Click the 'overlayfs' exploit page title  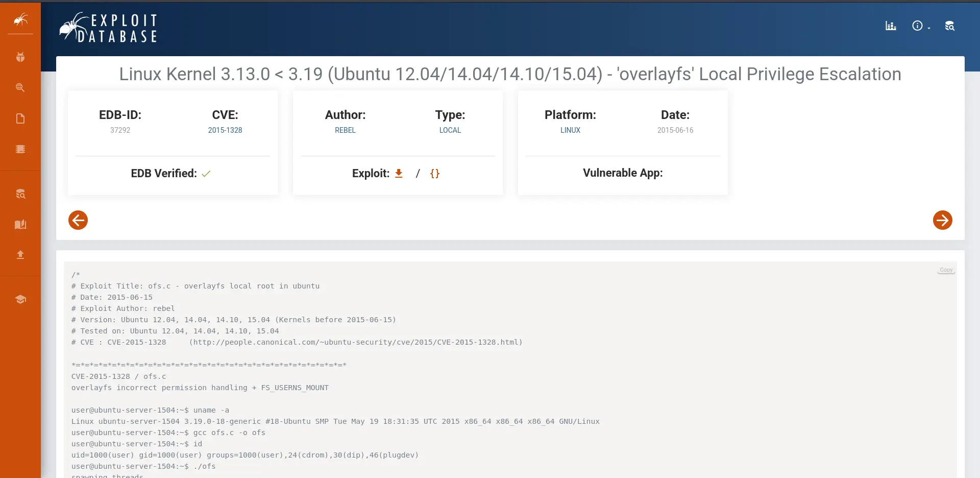coord(510,74)
